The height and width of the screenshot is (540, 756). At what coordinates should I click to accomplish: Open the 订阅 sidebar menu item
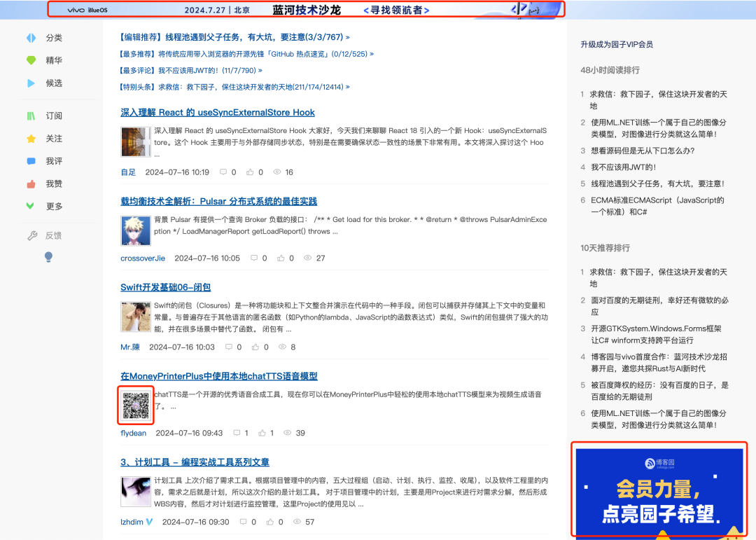(54, 116)
